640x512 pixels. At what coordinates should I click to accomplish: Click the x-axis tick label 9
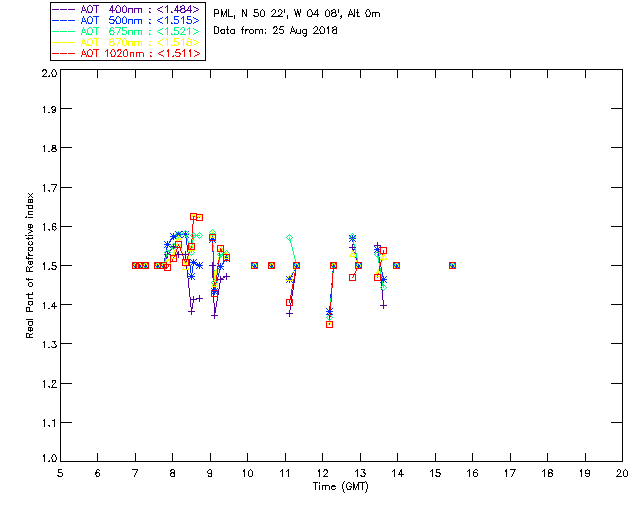[x=210, y=473]
